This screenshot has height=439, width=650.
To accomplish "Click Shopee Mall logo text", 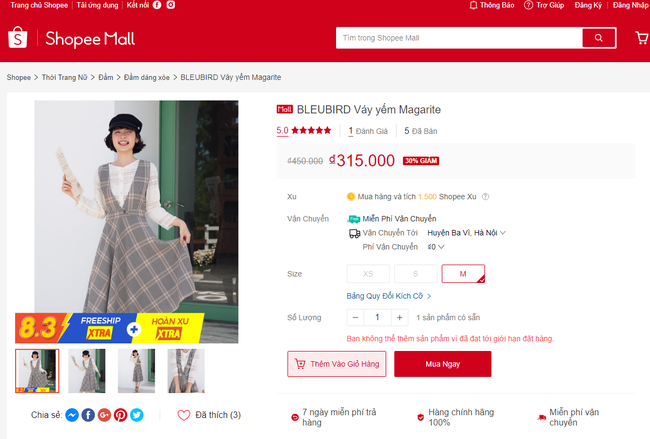I will [x=90, y=39].
